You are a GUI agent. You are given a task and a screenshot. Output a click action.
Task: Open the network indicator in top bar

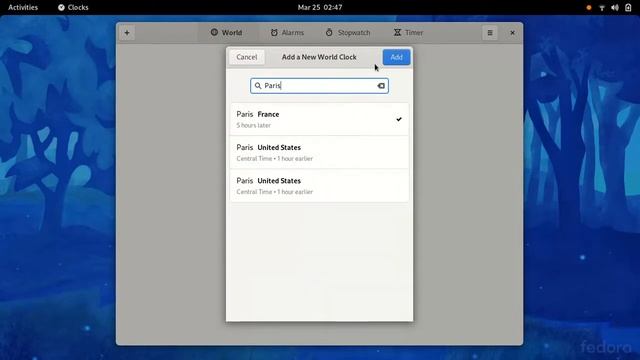[x=602, y=7]
